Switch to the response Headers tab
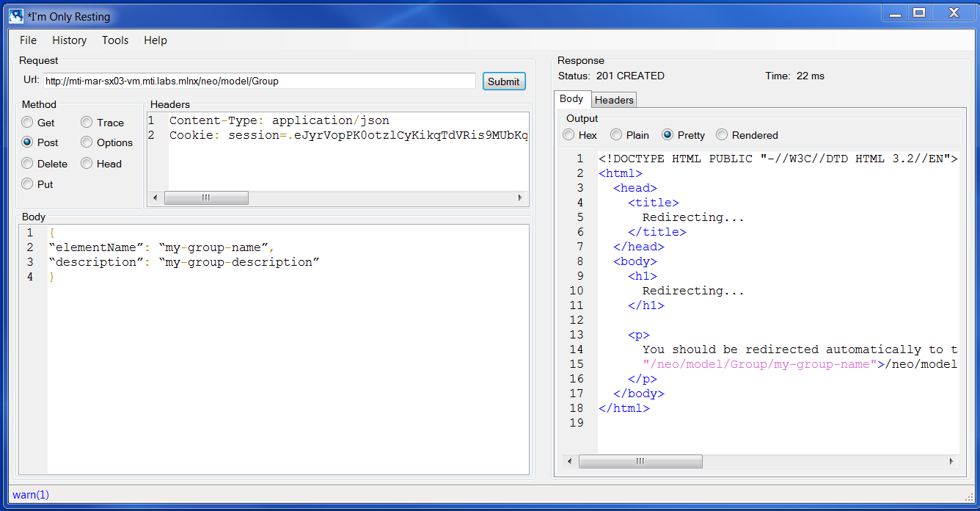The height and width of the screenshot is (511, 980). (x=614, y=100)
